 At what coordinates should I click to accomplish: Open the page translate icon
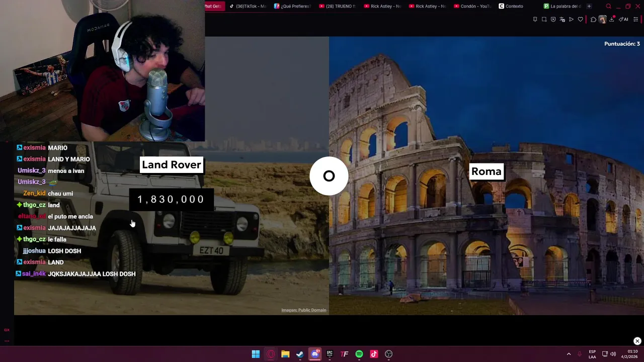562,19
